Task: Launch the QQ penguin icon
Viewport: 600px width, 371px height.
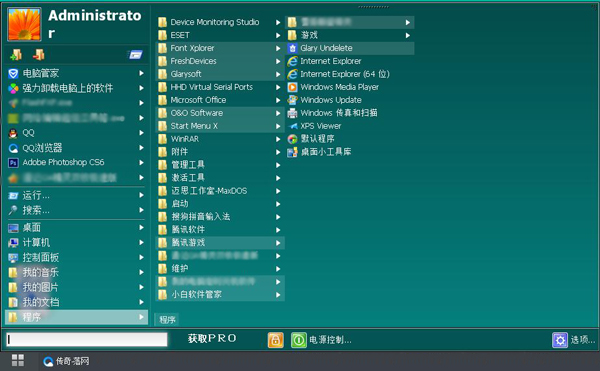Action: point(13,133)
